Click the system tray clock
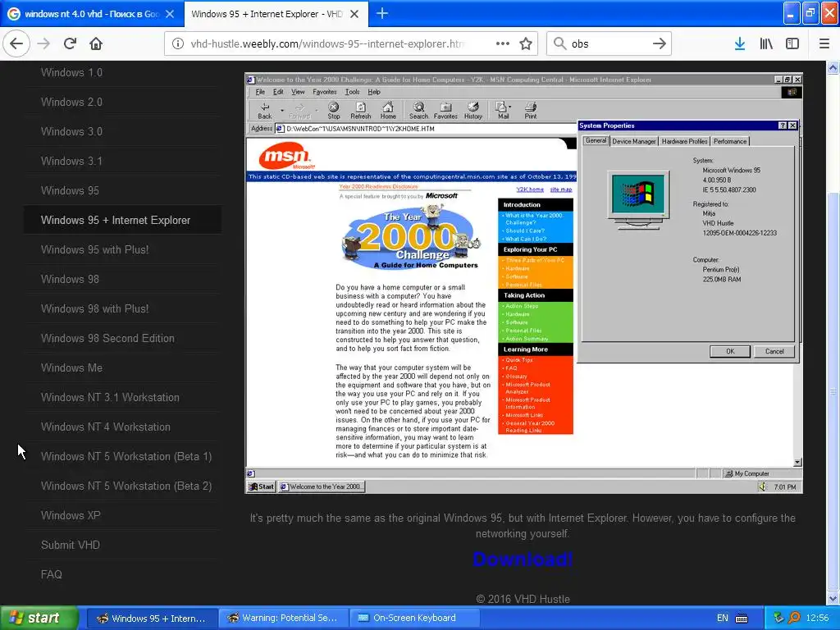 pos(817,618)
